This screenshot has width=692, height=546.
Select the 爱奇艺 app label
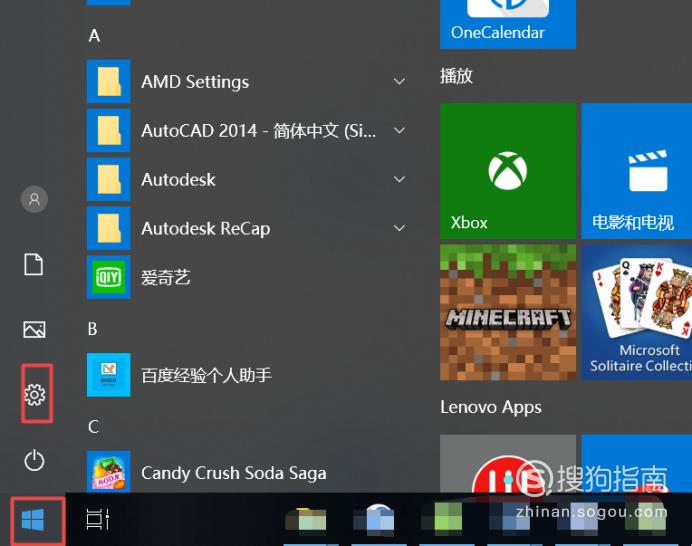point(165,277)
